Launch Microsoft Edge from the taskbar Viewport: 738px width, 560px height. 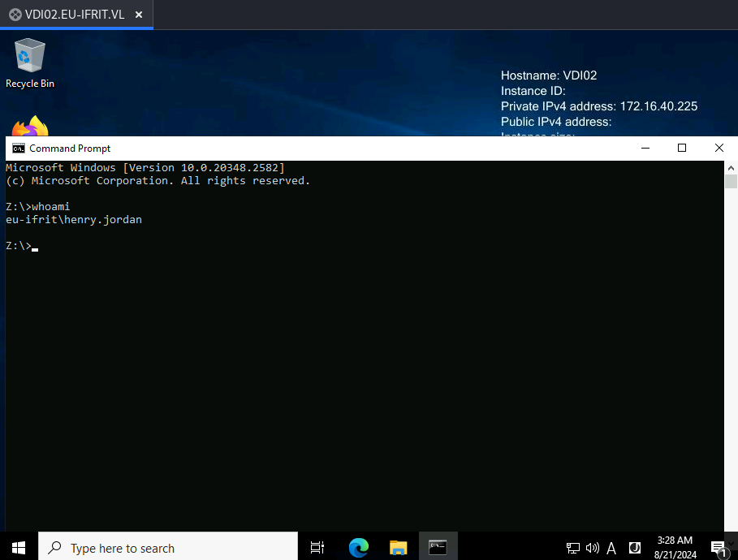tap(359, 548)
